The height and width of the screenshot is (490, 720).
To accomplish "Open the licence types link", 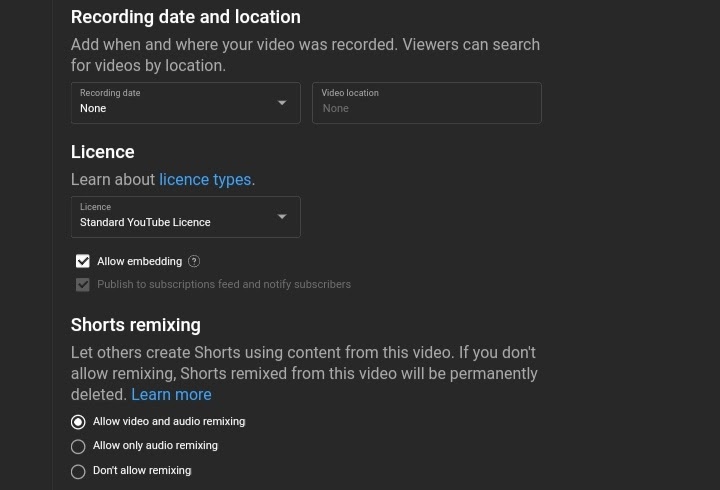I will [205, 180].
